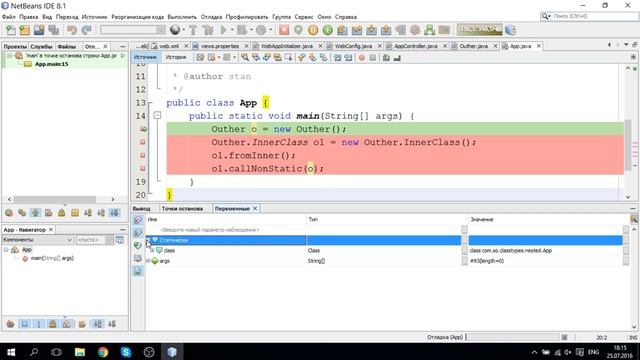The width and height of the screenshot is (640, 360).
Task: Expand the class variable node
Action: [153, 250]
